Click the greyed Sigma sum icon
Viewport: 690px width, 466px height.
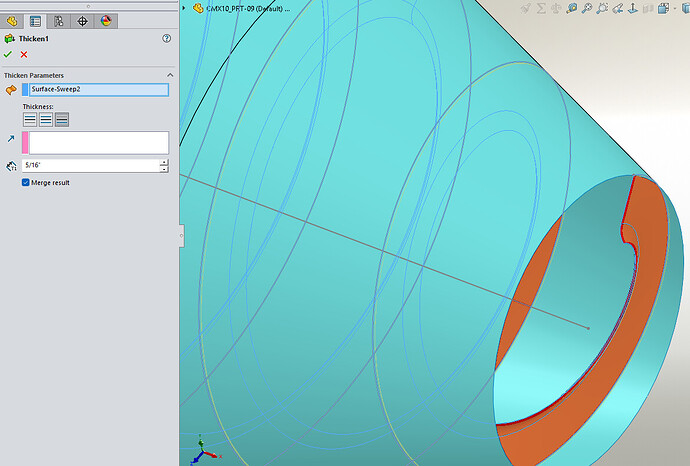[x=541, y=8]
